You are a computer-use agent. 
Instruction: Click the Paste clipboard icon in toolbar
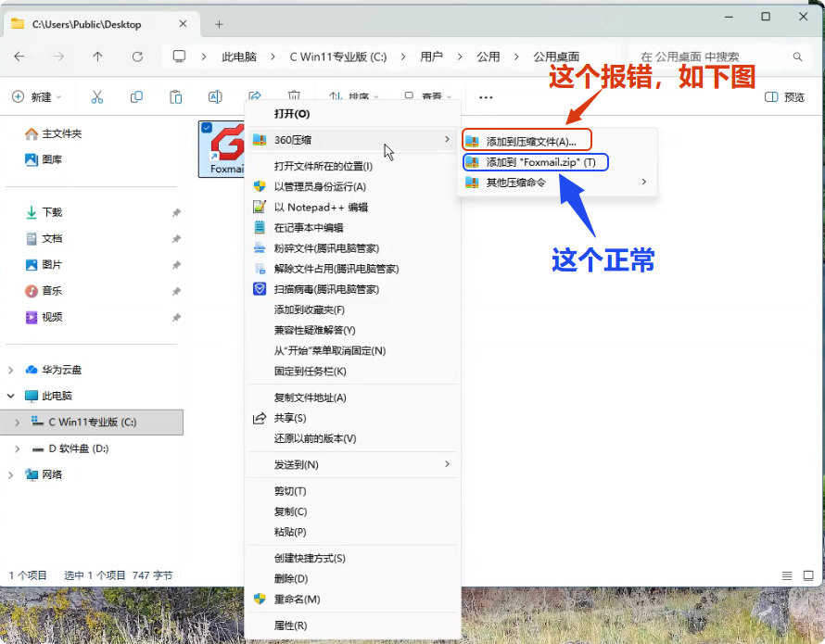point(176,96)
